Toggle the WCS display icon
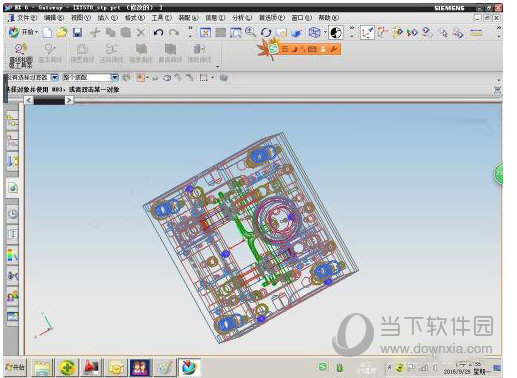This screenshot has width=517, height=378. pos(367,32)
